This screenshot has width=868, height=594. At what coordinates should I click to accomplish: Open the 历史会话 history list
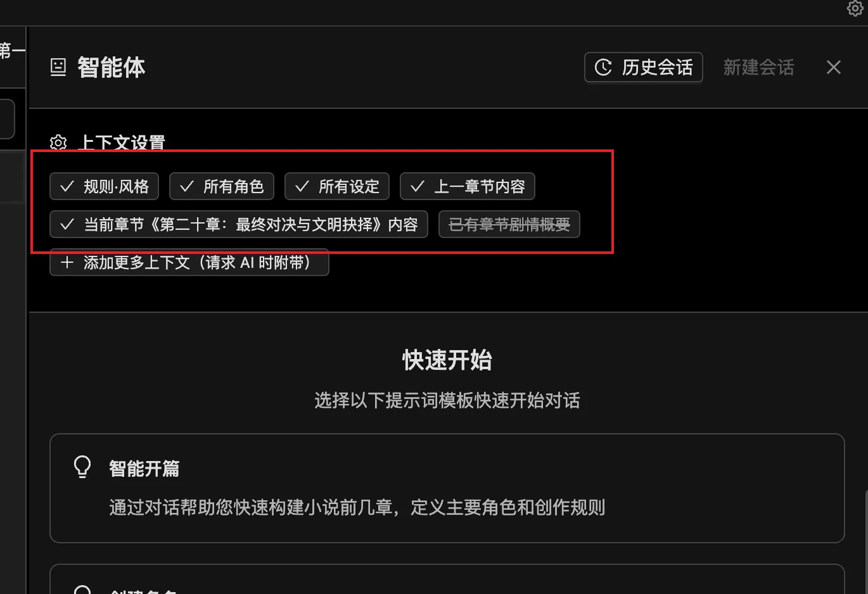[x=644, y=67]
